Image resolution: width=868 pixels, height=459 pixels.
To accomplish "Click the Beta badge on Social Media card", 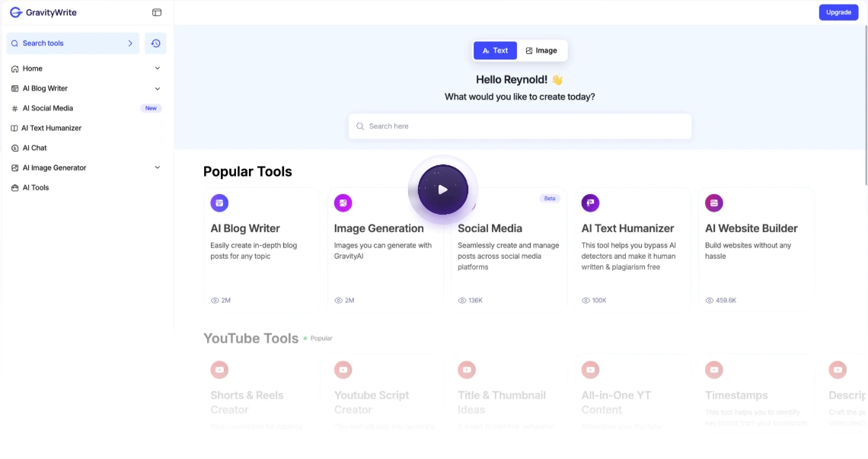I will coord(550,198).
